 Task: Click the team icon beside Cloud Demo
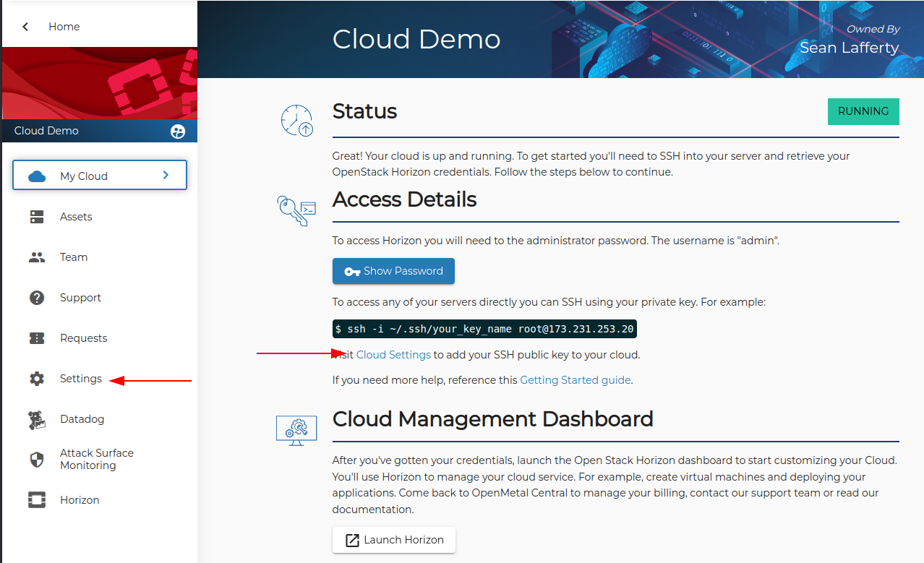coord(178,132)
